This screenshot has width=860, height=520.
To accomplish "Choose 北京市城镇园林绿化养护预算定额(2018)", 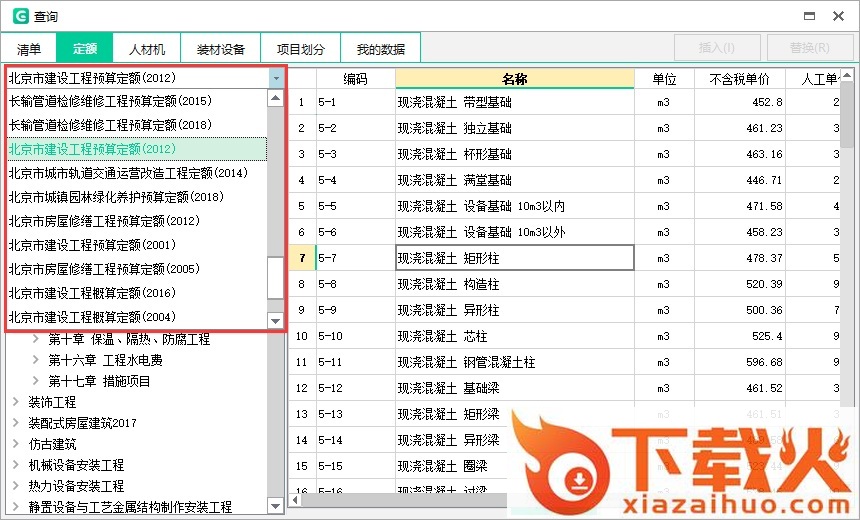I will click(x=137, y=197).
